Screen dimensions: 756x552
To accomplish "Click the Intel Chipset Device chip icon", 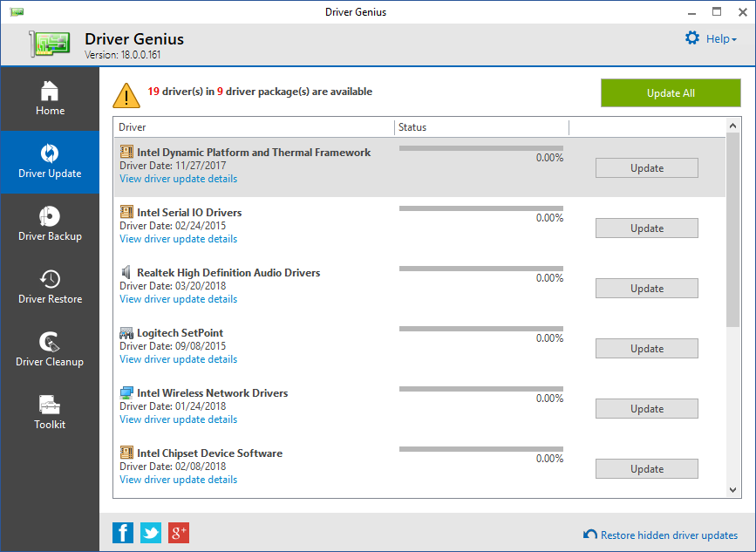I will point(126,453).
